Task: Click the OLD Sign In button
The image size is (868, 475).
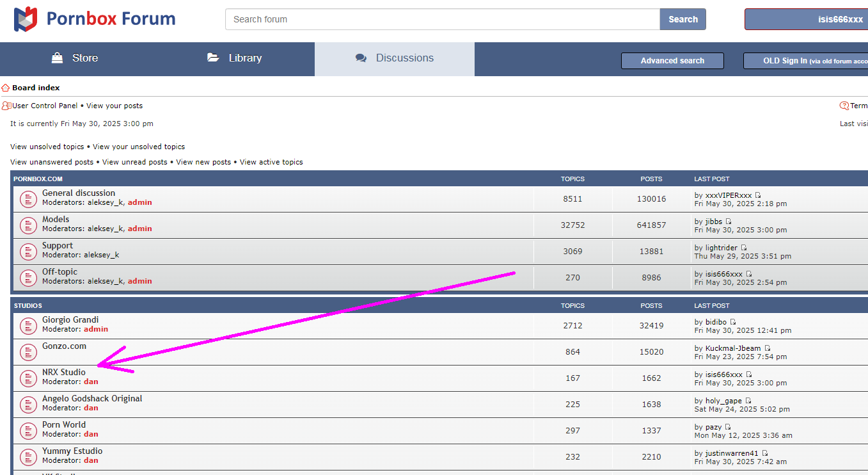Action: click(x=805, y=61)
